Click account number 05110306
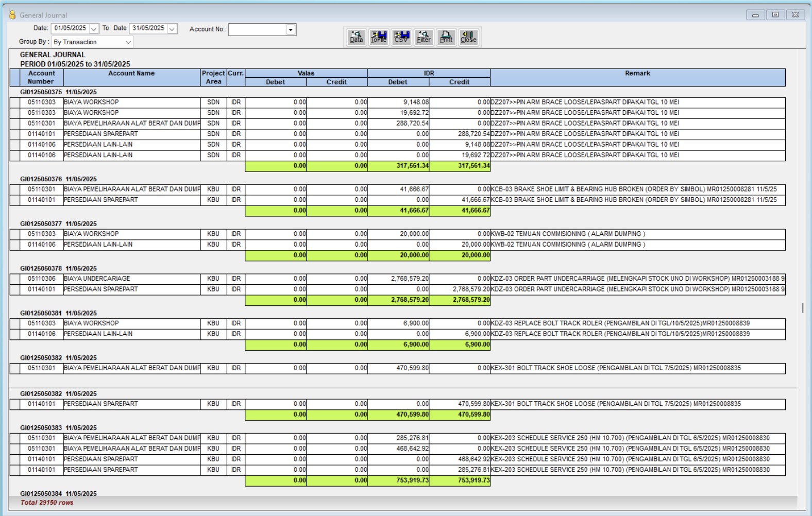 [x=41, y=279]
